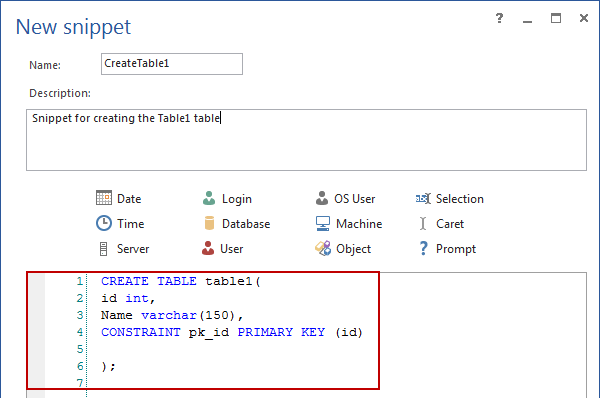
Task: Click the CREATE TABLE line in editor
Action: coord(181,281)
